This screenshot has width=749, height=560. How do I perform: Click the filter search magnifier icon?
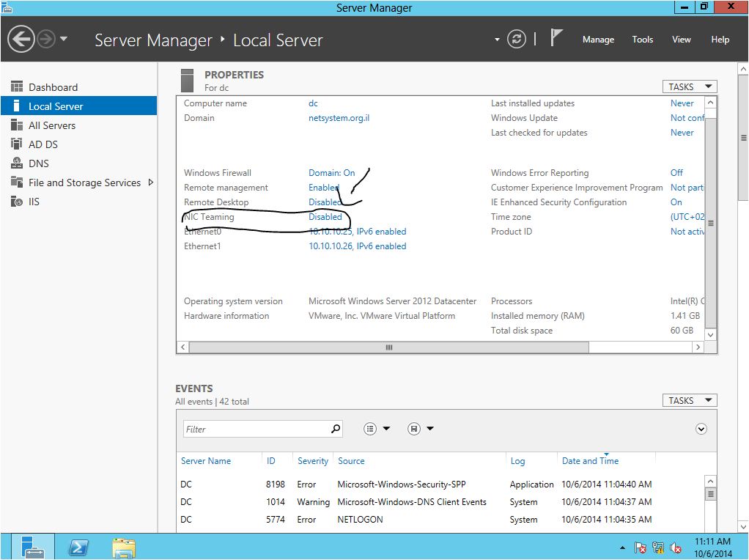tap(336, 429)
